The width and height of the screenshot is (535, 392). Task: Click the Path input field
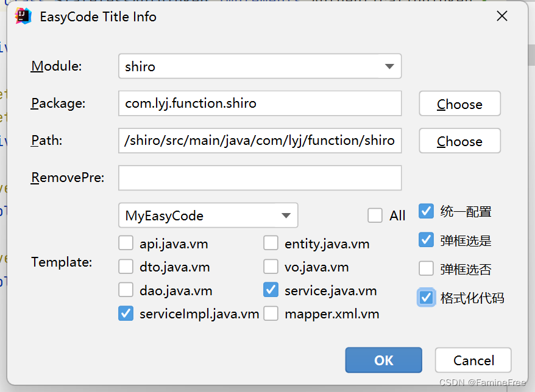(260, 141)
